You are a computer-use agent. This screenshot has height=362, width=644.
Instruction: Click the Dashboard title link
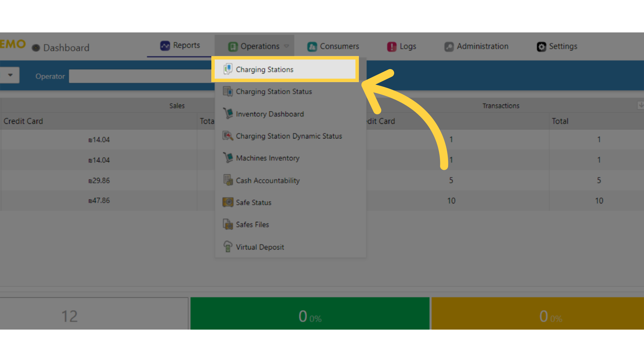[66, 48]
